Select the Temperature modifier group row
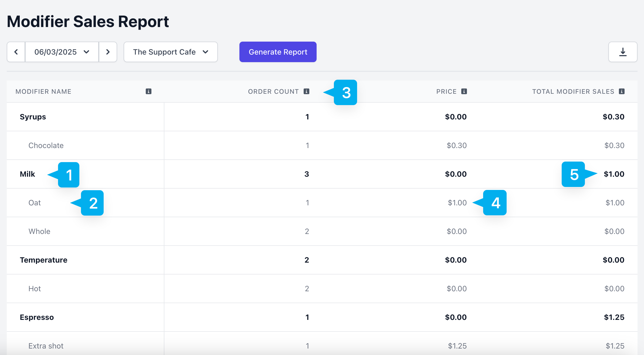 [x=43, y=260]
